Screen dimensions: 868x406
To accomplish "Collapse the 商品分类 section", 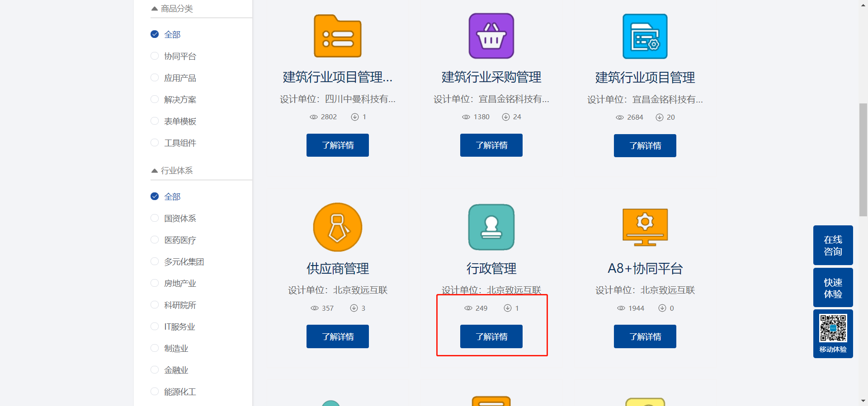I will 155,9.
